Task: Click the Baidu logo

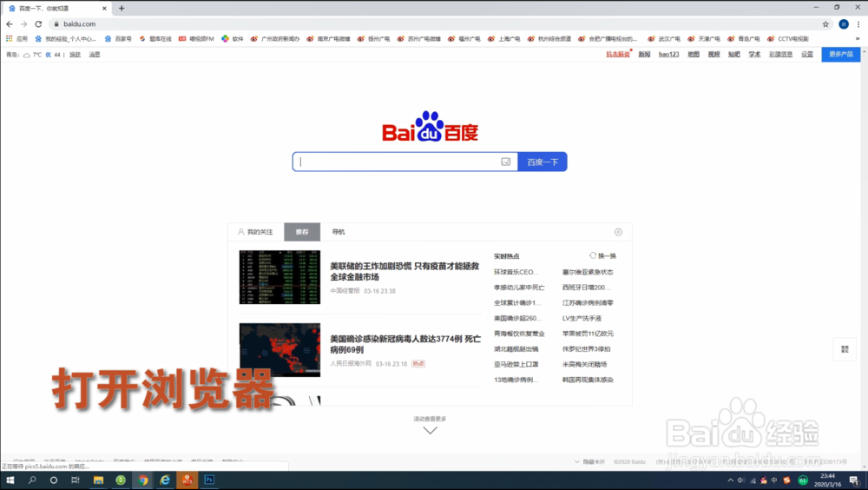Action: [430, 126]
